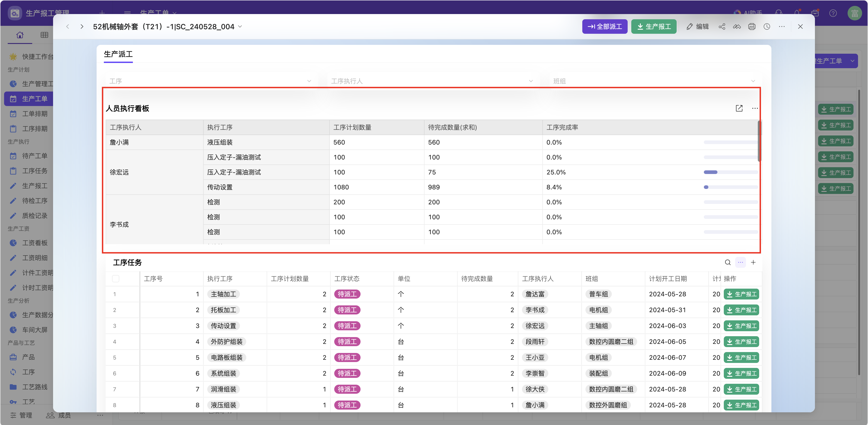Click the 待派工 status of 传动设置 task row
This screenshot has height=425, width=868.
[347, 326]
